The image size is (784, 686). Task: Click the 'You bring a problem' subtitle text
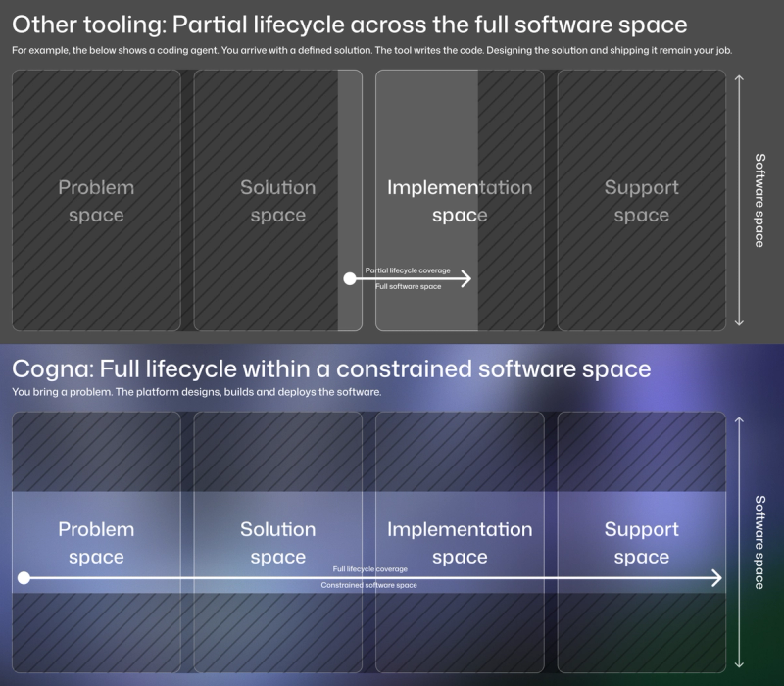197,392
